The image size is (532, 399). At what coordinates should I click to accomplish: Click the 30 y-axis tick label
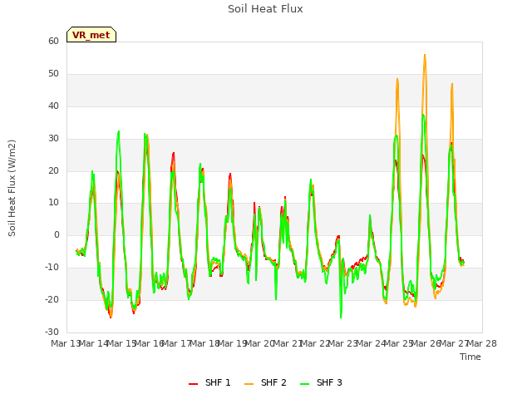[53, 139]
